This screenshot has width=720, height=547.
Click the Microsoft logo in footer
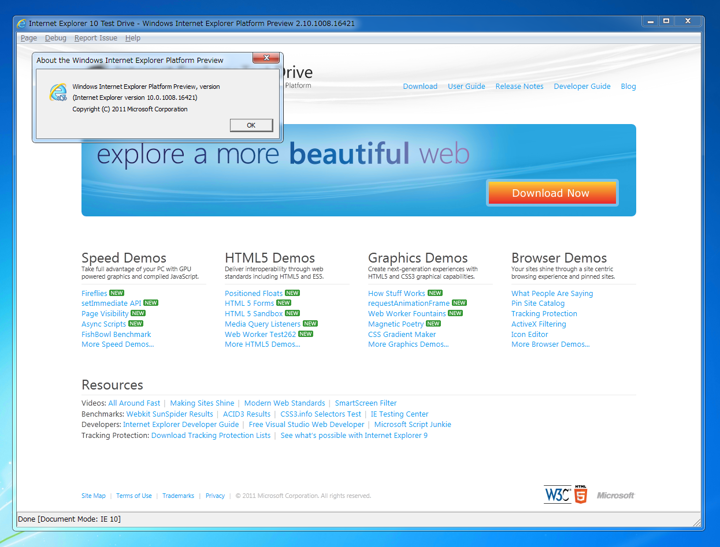click(x=615, y=495)
